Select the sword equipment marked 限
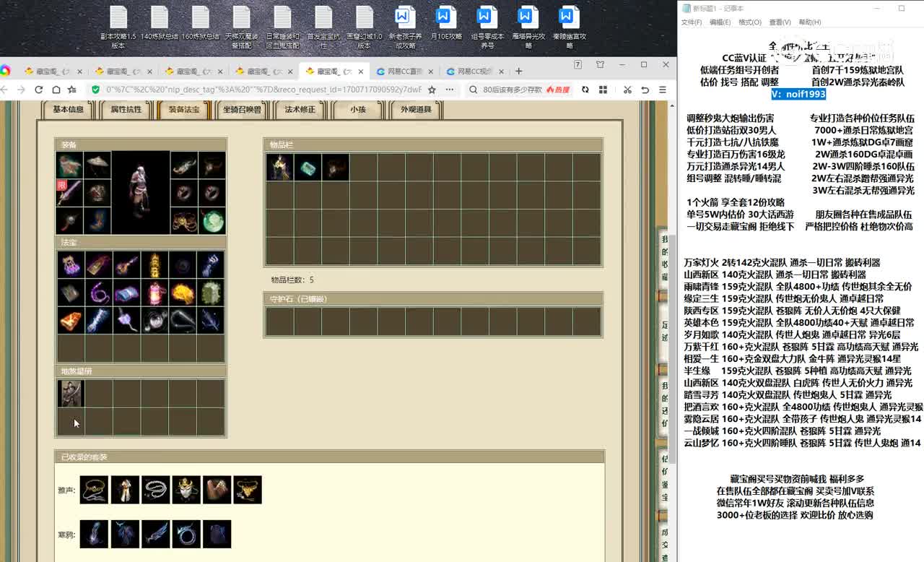Image resolution: width=924 pixels, height=562 pixels. coord(70,193)
